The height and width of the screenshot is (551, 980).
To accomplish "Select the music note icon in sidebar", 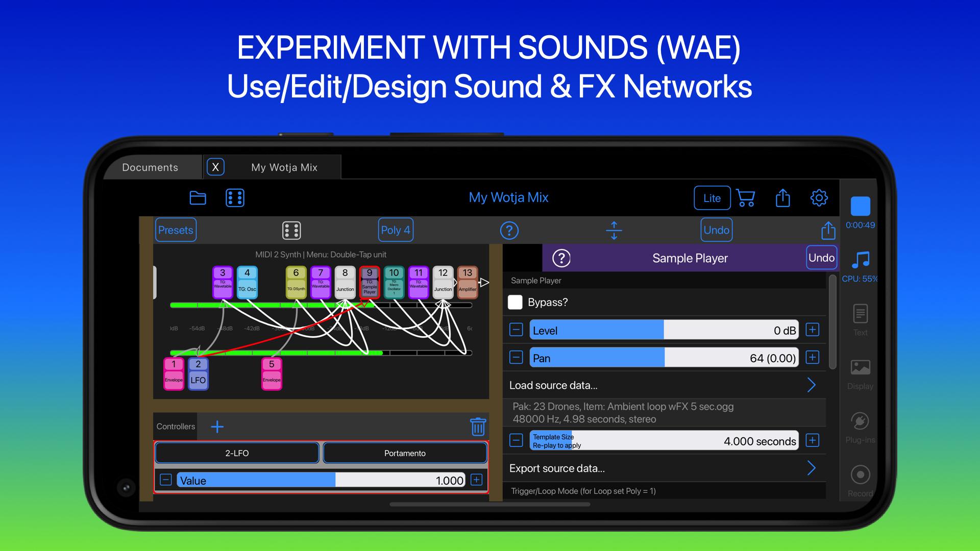I will tap(861, 260).
